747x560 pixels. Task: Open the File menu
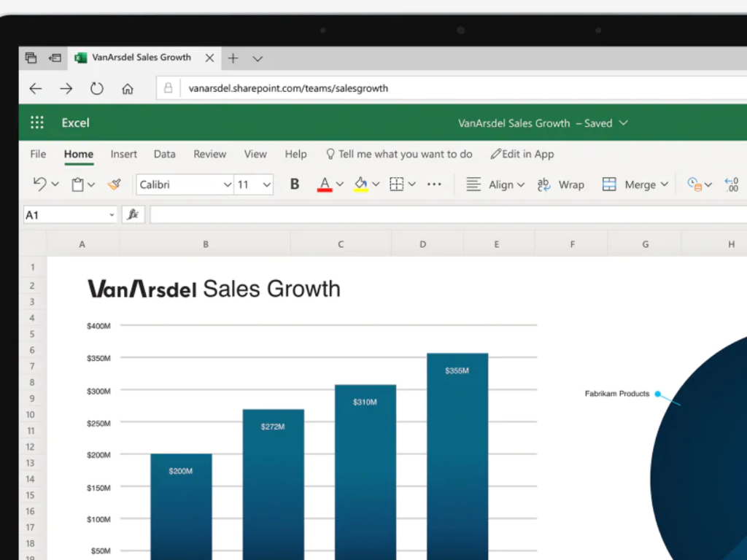click(x=38, y=155)
